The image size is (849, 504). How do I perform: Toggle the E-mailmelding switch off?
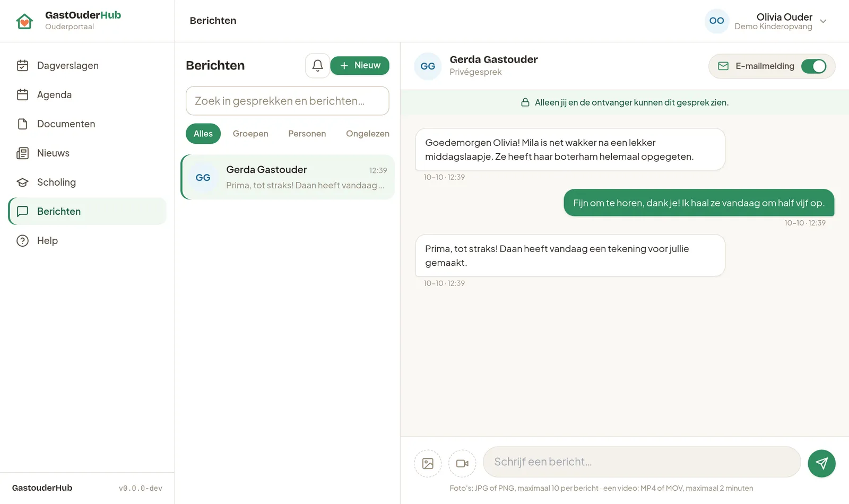(814, 66)
